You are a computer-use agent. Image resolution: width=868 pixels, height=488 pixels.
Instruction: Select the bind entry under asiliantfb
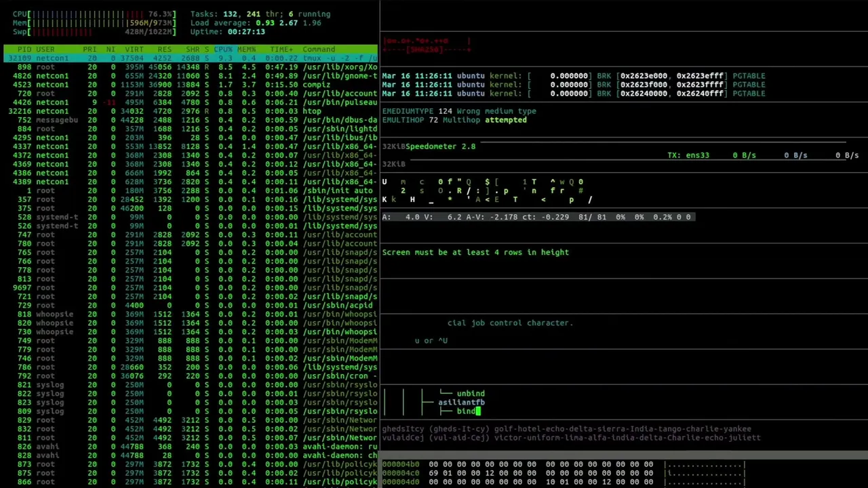(x=466, y=411)
